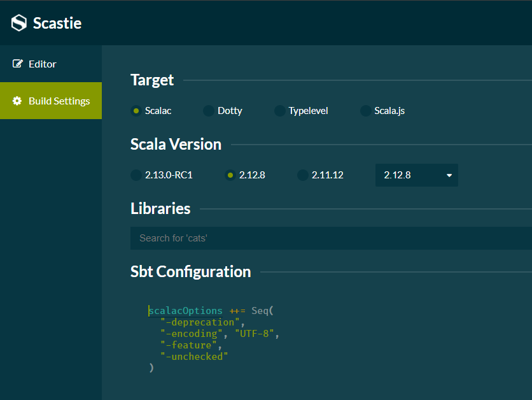The height and width of the screenshot is (400, 532).
Task: Click the Scastie logo icon
Action: click(18, 22)
